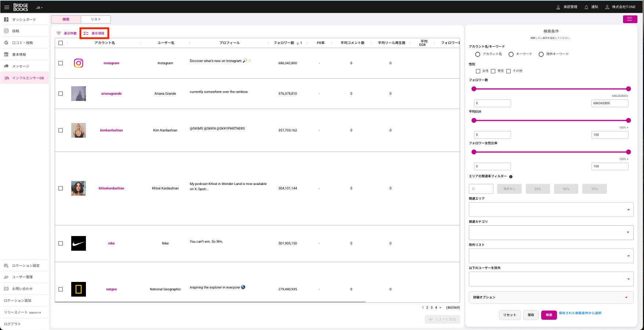Open Google reviews via the G icon
Viewport: 644px width, 330px height.
coord(6,43)
